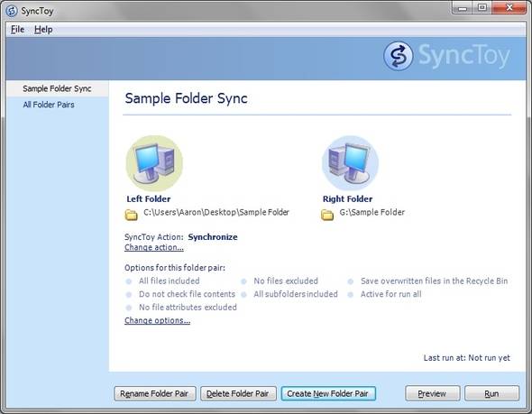532x414 pixels.
Task: Click the Right Folder heading label
Action: pos(347,198)
